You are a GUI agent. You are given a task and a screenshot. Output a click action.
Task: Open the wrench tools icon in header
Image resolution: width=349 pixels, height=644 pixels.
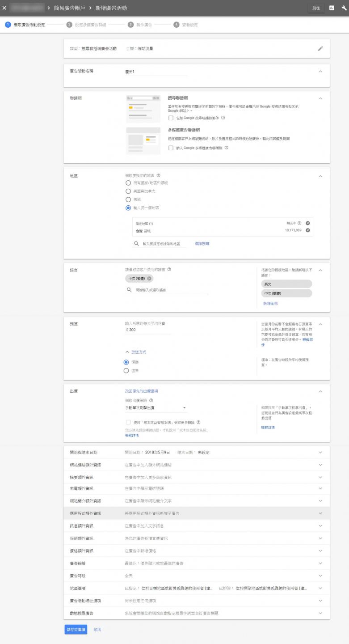[x=344, y=8]
